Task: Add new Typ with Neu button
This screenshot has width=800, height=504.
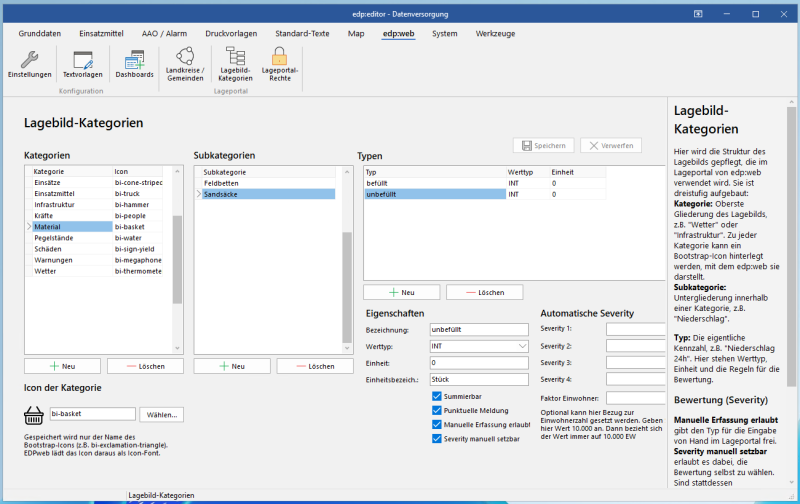Action: 402,292
